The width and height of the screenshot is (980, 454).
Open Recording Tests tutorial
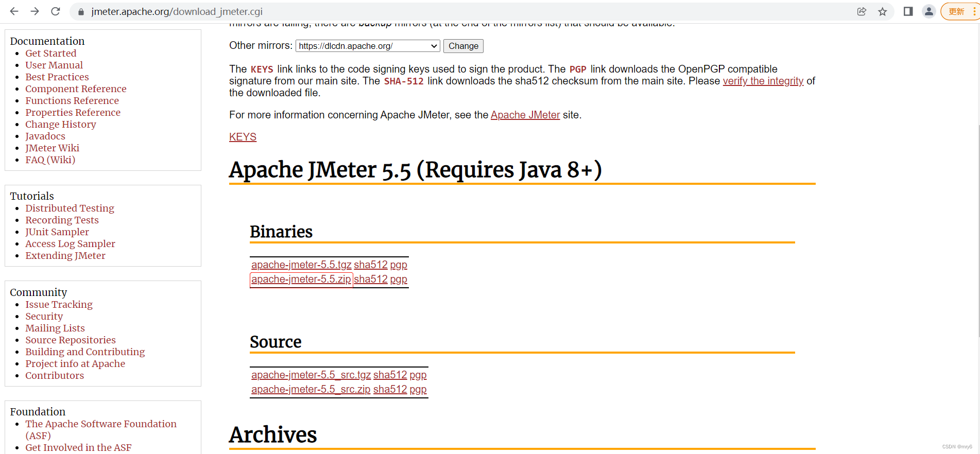[x=62, y=220]
